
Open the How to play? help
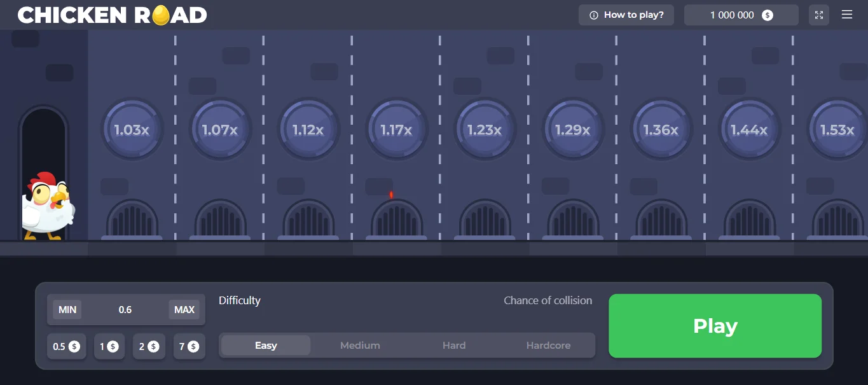(x=626, y=15)
